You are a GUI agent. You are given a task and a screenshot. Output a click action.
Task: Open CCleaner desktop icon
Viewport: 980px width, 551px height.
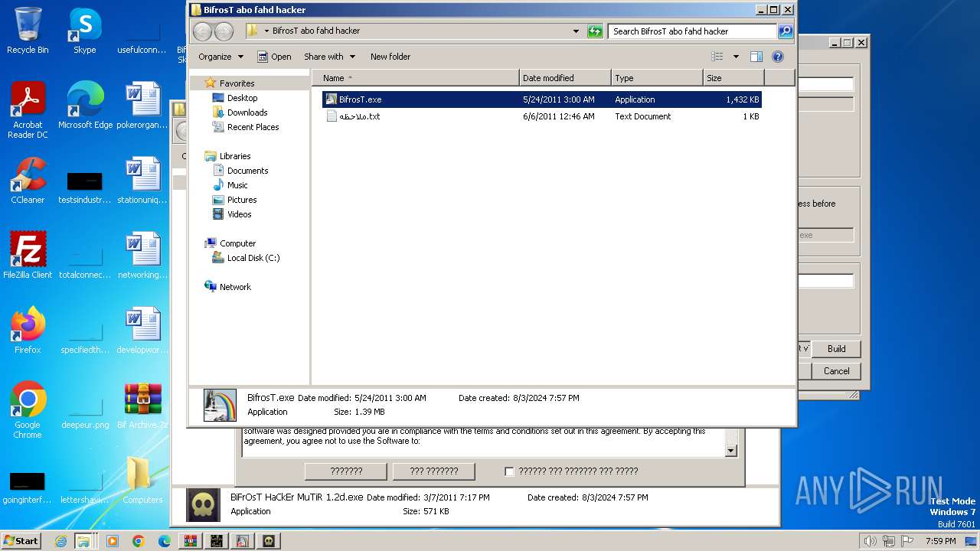coord(28,181)
